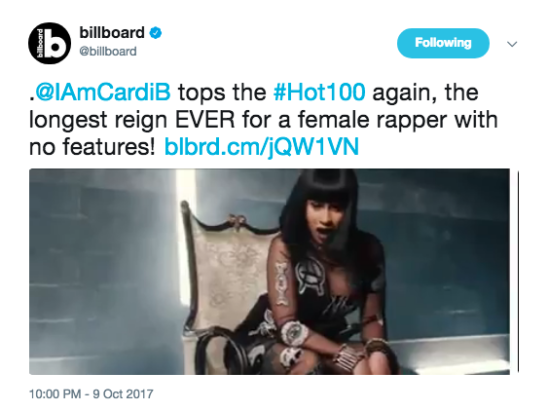Click the white 'b' inside the billboard logo
Screen dimensions: 548x410
click(55, 44)
